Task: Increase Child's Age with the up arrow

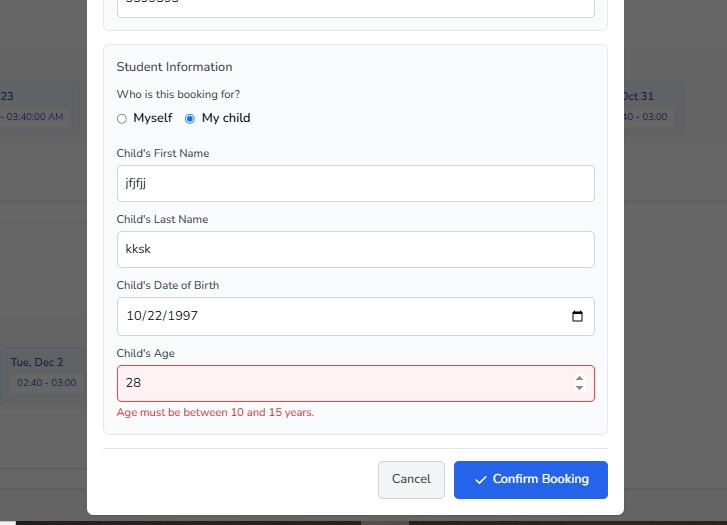Action: 579,378
